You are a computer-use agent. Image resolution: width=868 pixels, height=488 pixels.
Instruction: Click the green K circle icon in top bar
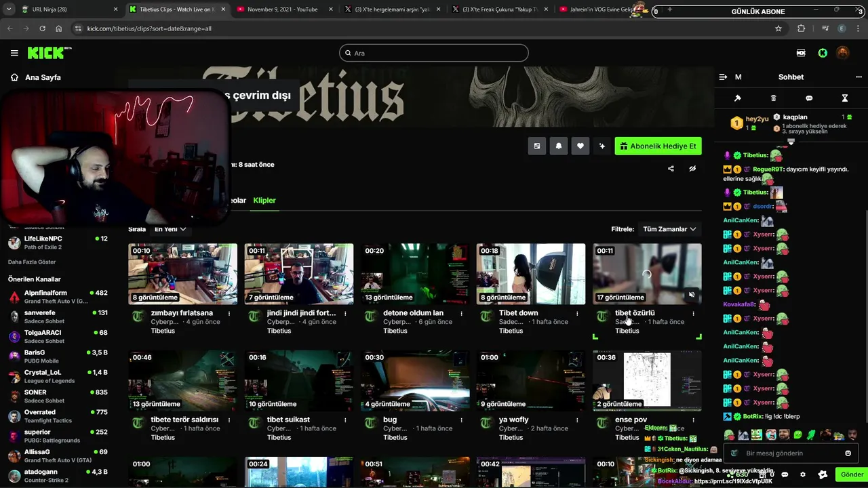[x=823, y=53]
